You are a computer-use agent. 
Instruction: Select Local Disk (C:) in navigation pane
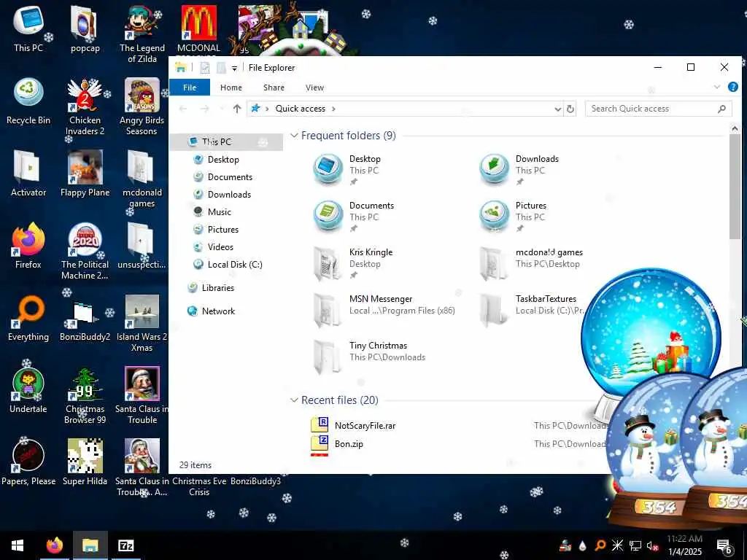point(235,265)
